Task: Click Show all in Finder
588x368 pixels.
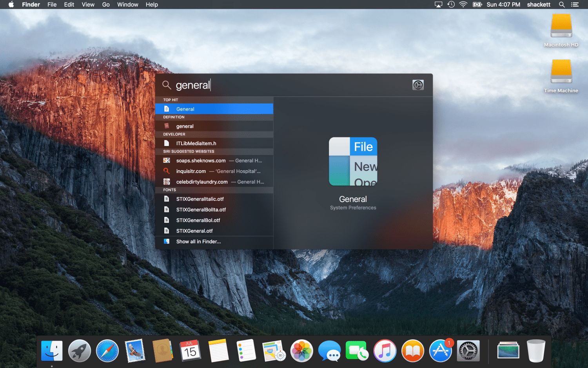Action: point(198,242)
